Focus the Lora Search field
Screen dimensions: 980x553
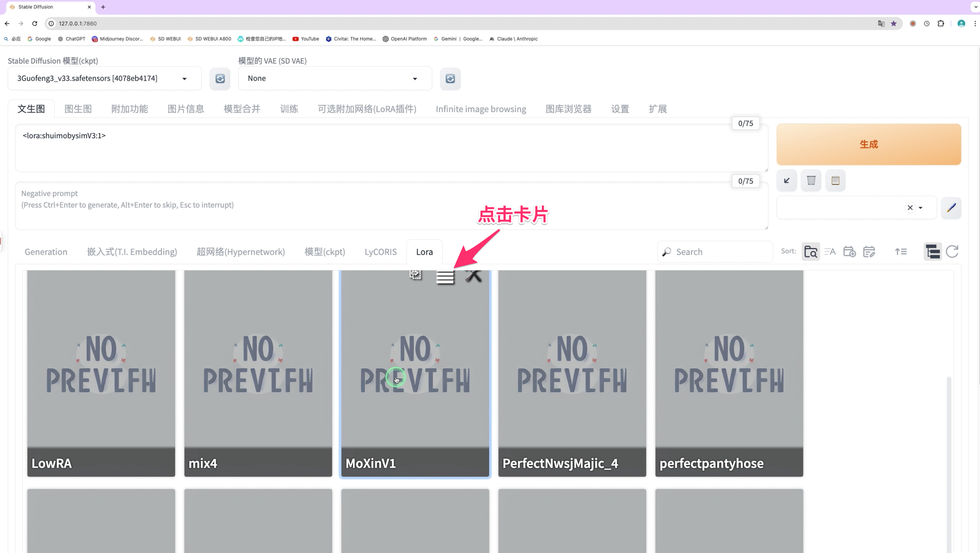(x=715, y=251)
